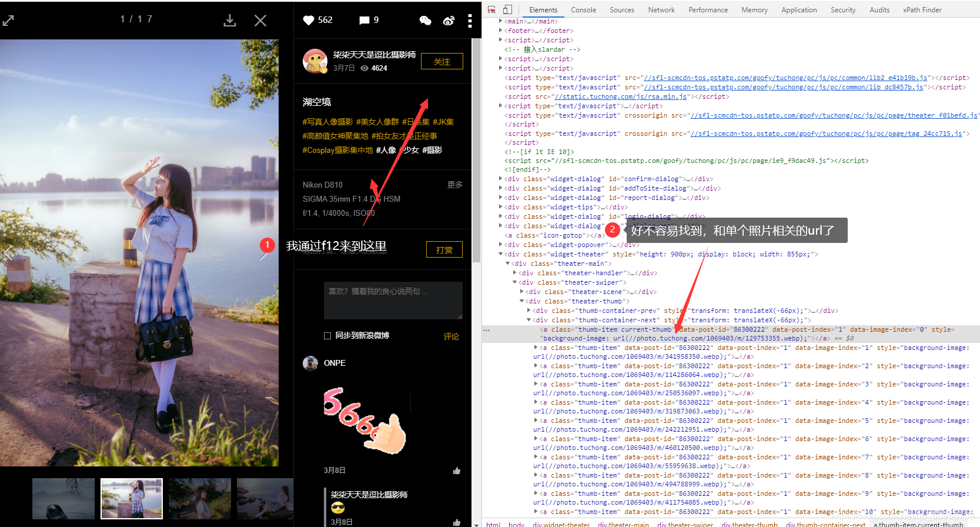
Task: Click the 打赏 reward button
Action: [444, 249]
